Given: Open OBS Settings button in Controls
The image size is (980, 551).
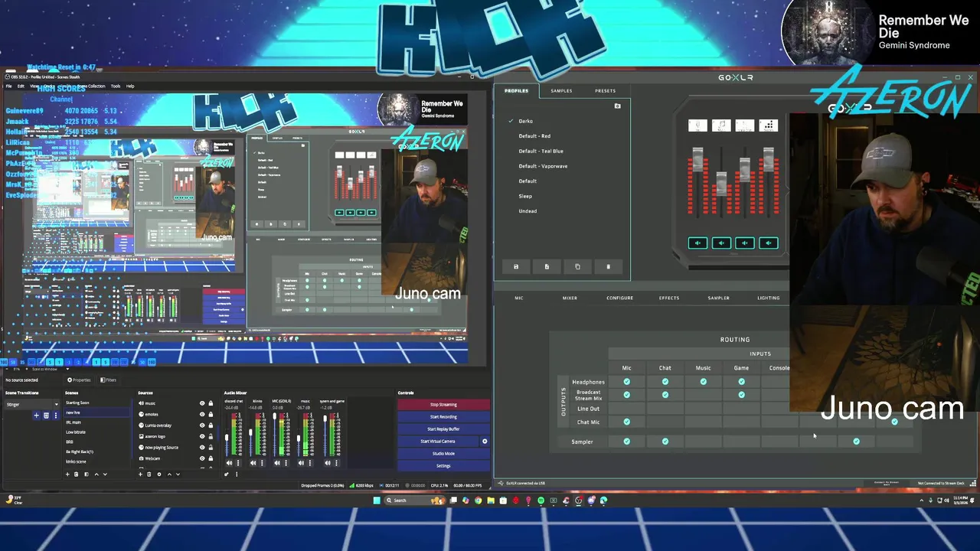Looking at the screenshot, I should (443, 466).
